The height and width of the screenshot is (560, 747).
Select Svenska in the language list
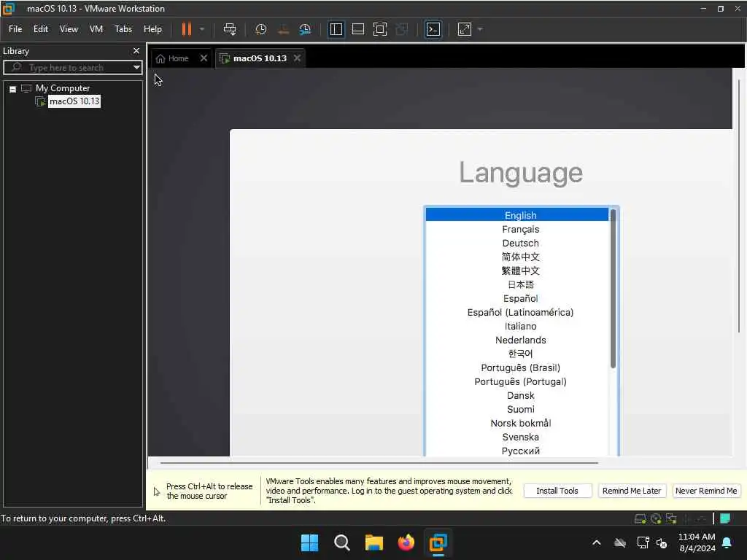(517, 437)
